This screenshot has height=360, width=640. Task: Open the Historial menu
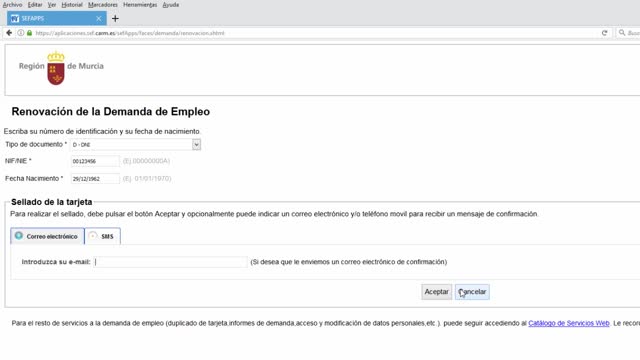pyautogui.click(x=72, y=5)
